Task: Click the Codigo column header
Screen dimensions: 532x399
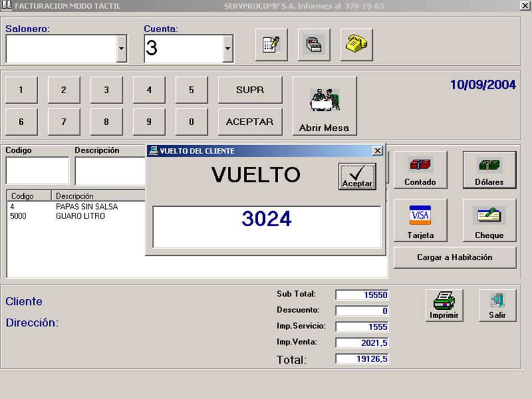Action: (x=29, y=196)
